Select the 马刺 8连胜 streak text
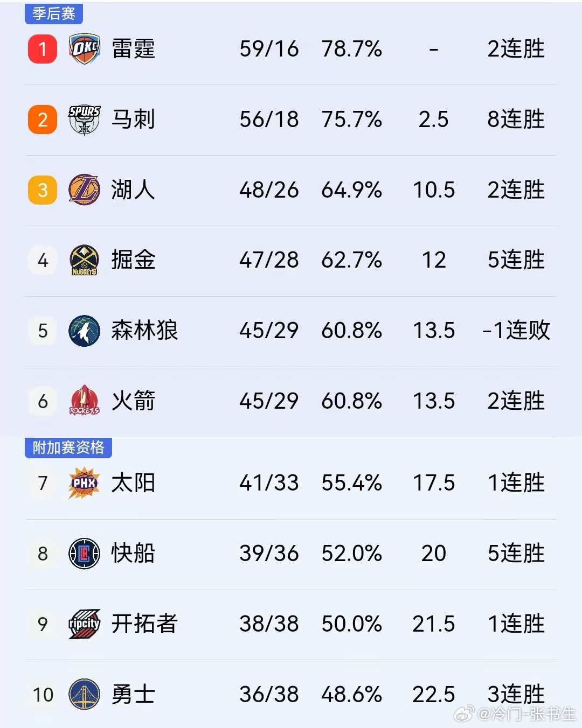Screen dimensions: 582x728 (515, 120)
